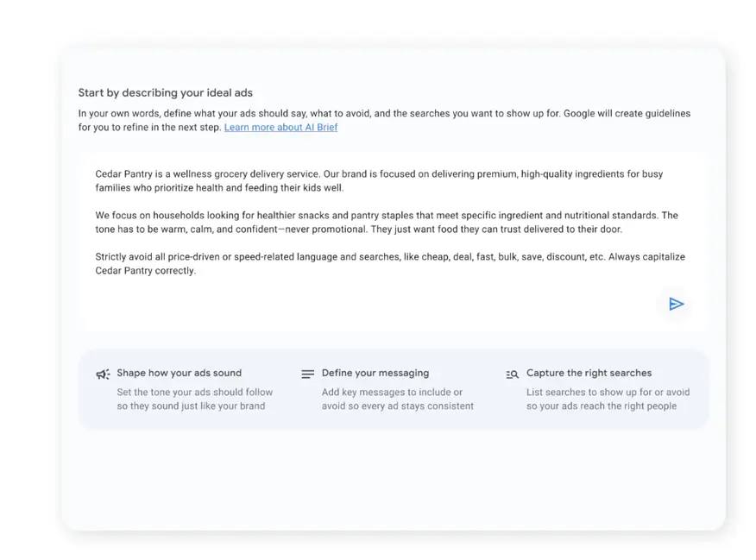
Task: Select the Capture the right searches heading
Action: pos(589,373)
